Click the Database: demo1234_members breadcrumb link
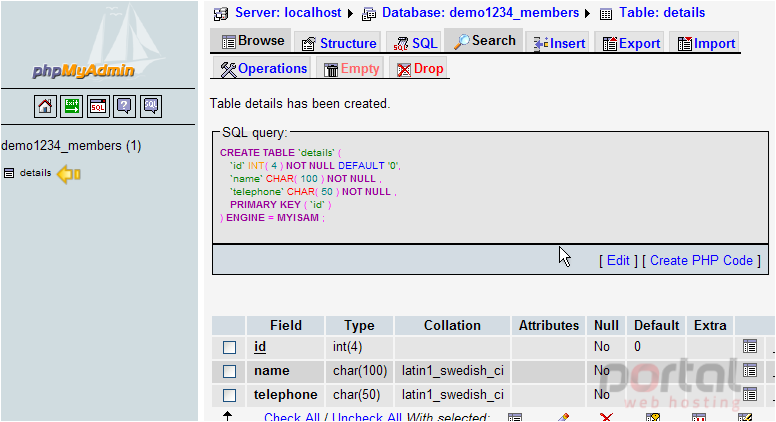 [480, 13]
